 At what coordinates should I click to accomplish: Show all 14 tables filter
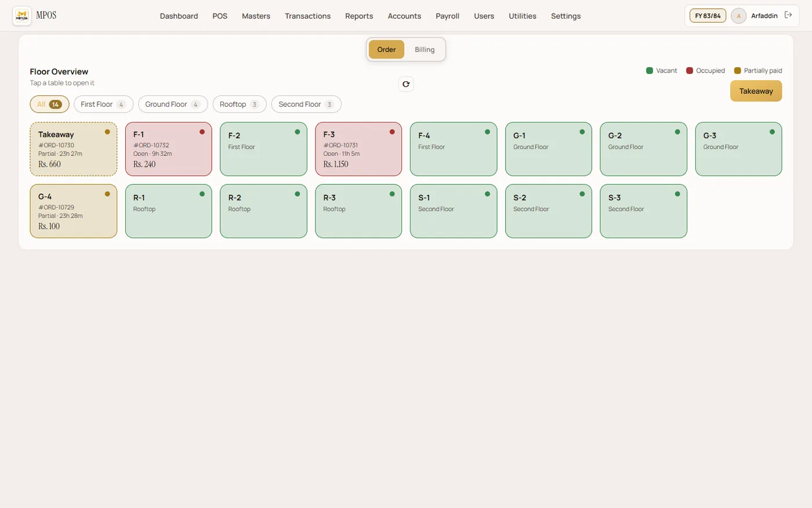[x=49, y=105]
